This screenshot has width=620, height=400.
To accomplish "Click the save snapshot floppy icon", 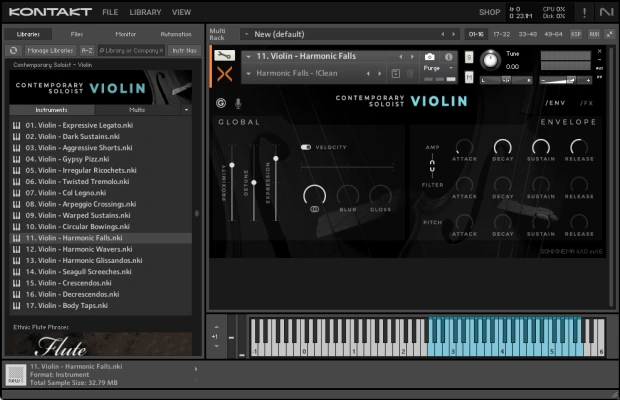I will pyautogui.click(x=396, y=73).
